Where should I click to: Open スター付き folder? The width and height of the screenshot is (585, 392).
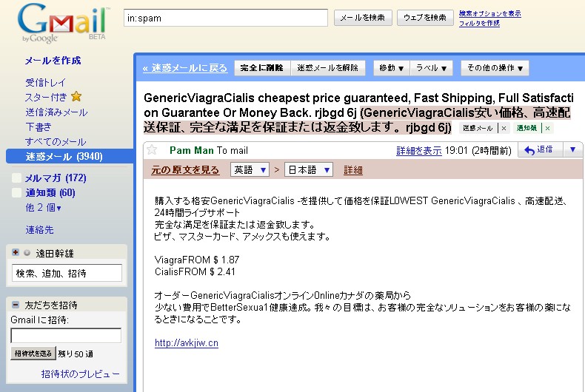(46, 97)
